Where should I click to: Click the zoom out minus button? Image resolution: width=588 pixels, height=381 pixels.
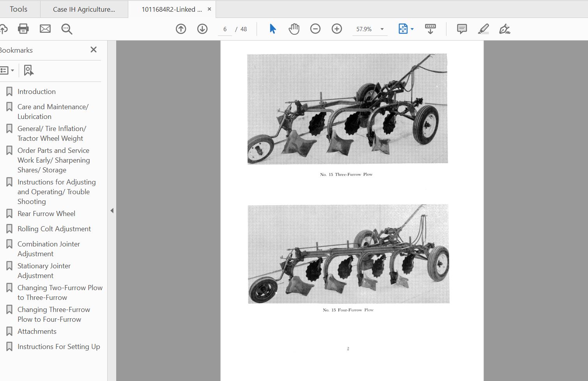click(315, 29)
